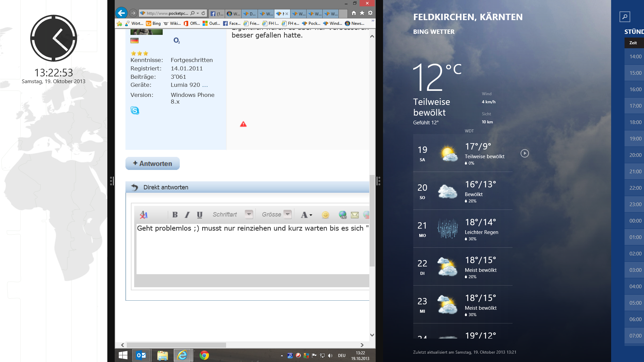Click the FELDKIRCHEN, KÄRNTEN location title
Image resolution: width=644 pixels, height=362 pixels.
[468, 17]
